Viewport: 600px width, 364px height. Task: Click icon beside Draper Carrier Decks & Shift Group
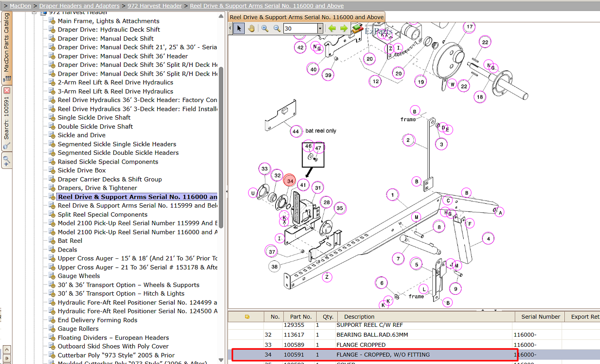(52, 179)
